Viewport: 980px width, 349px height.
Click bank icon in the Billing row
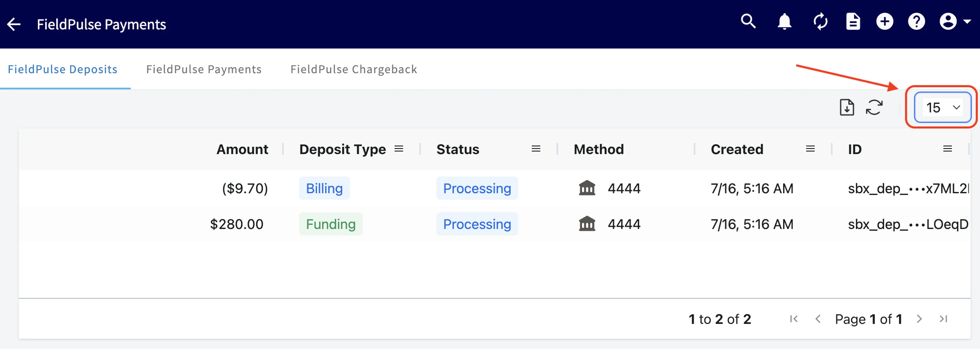pyautogui.click(x=587, y=188)
